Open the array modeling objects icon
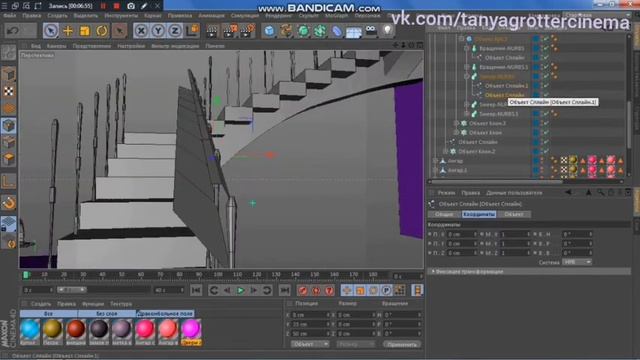This screenshot has height=360, width=640. (320, 31)
